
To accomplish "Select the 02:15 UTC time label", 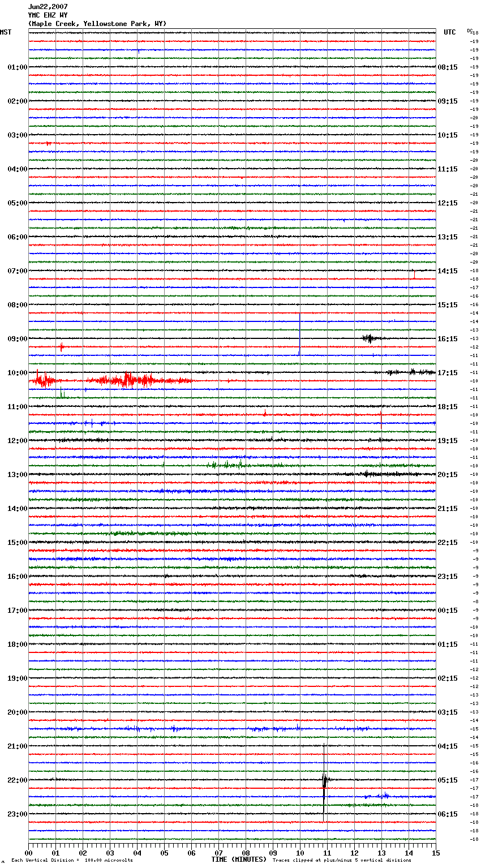I will click(x=448, y=678).
